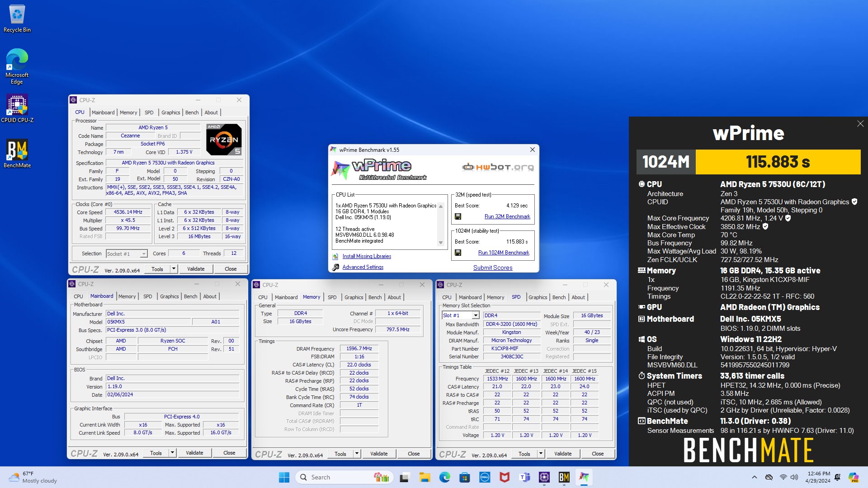
Task: Open Task View from taskbar
Action: pyautogui.click(x=405, y=477)
